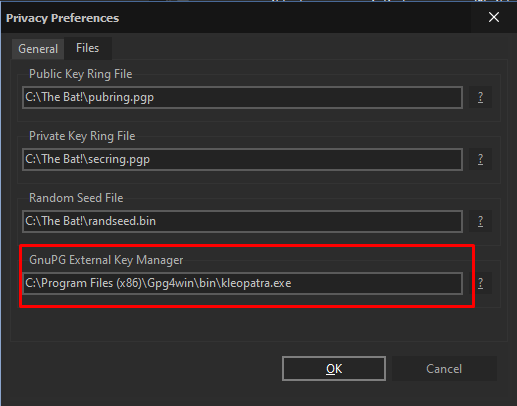
Task: Click into the secring.pgp path field
Action: point(242,159)
